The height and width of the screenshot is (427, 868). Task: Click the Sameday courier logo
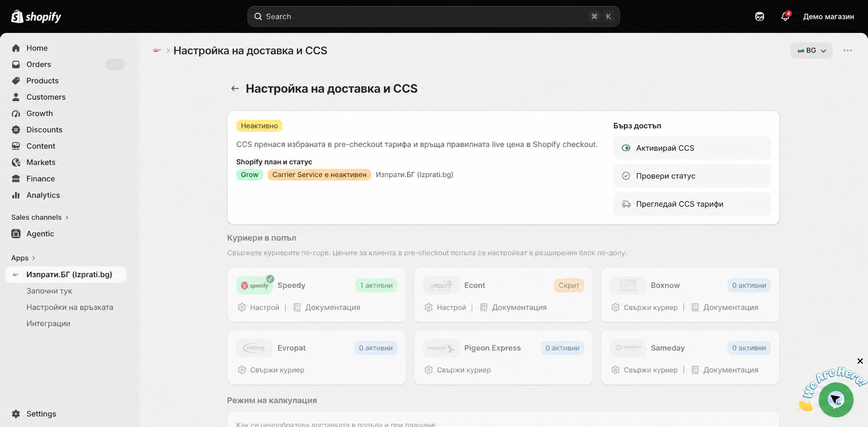628,348
